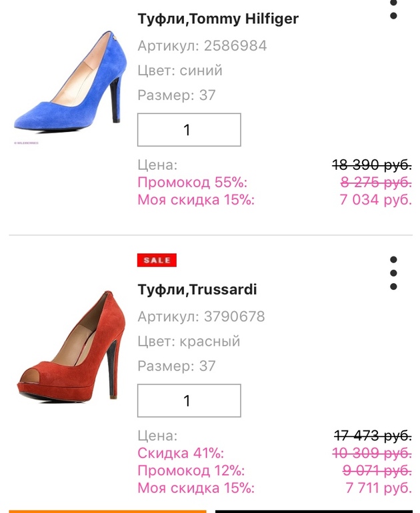Image resolution: width=420 pixels, height=513 pixels.
Task: Open the Туфли,Tommy Hilfiger product title
Action: point(218,19)
